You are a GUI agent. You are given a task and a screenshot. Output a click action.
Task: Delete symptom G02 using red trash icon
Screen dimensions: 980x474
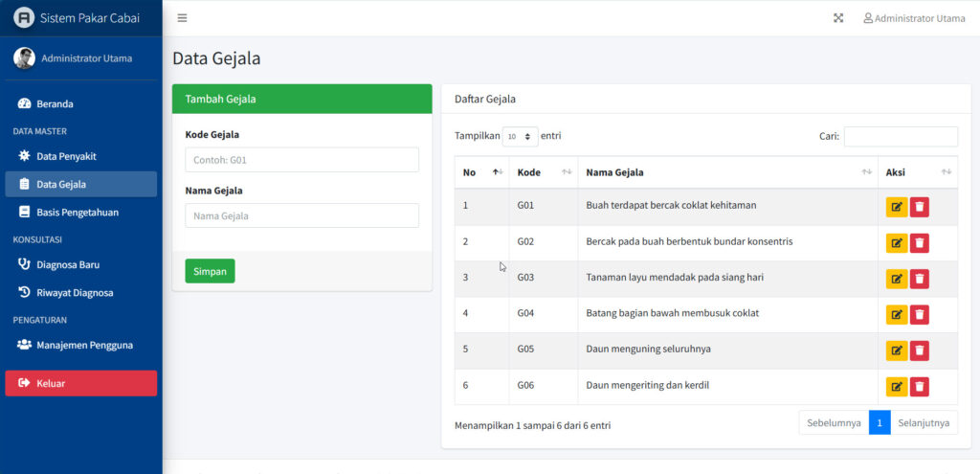pos(920,242)
